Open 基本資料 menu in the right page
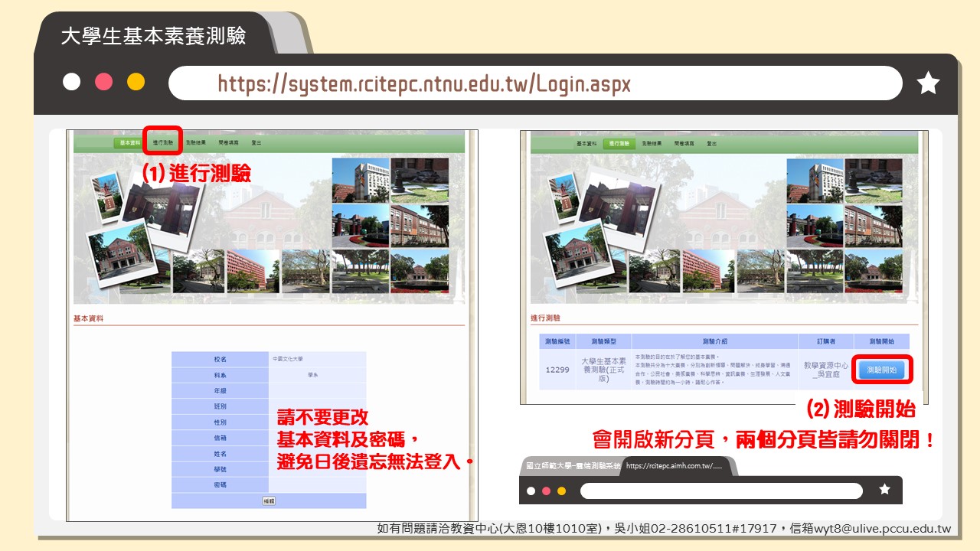Screen dimensions: 980x551 click(x=587, y=143)
